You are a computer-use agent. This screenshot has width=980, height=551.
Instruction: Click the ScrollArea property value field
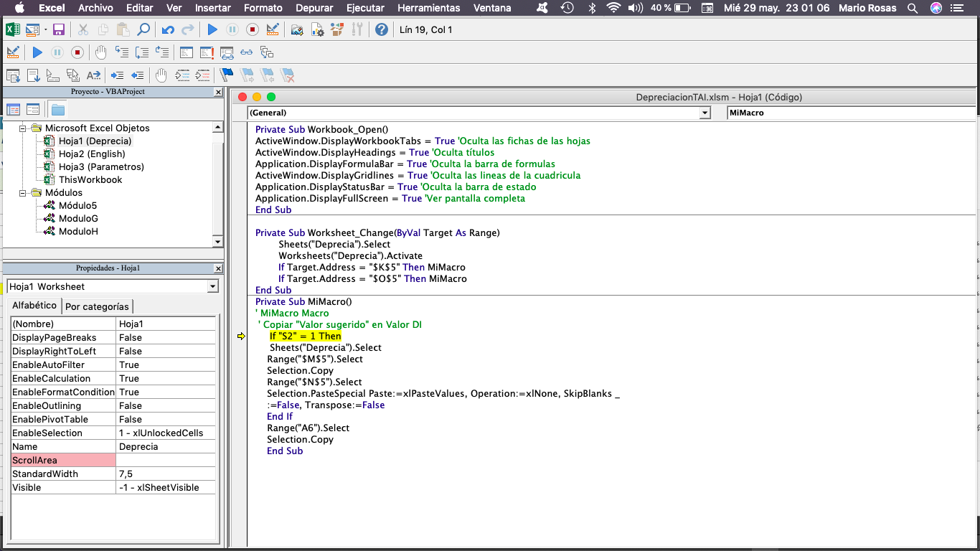165,460
